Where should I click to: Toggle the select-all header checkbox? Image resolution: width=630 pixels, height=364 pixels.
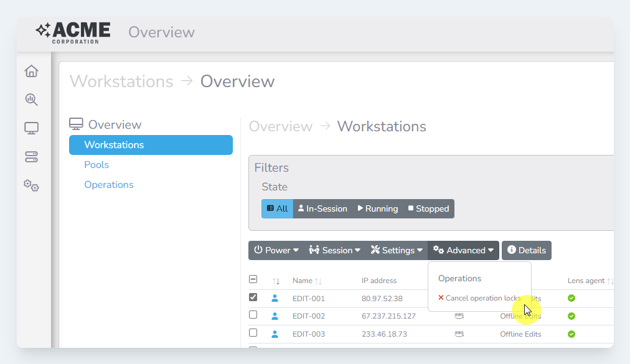click(x=253, y=280)
